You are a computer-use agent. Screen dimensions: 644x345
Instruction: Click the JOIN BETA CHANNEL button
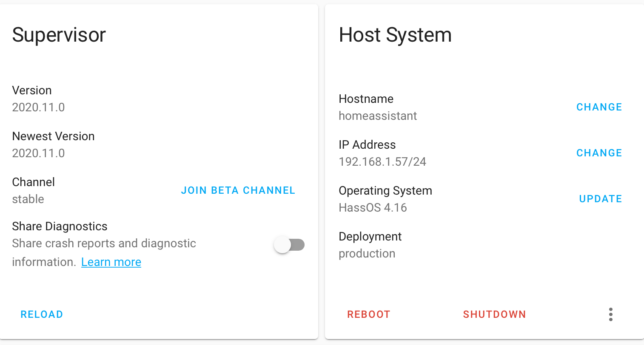(238, 190)
